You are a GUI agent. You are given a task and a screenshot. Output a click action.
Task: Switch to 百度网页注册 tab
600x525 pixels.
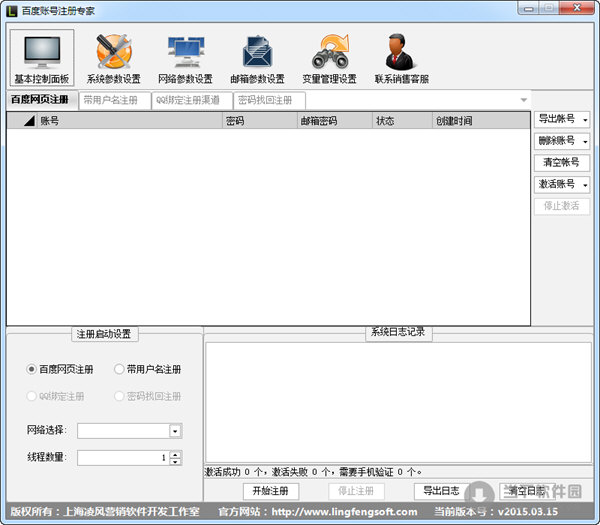coord(40,100)
